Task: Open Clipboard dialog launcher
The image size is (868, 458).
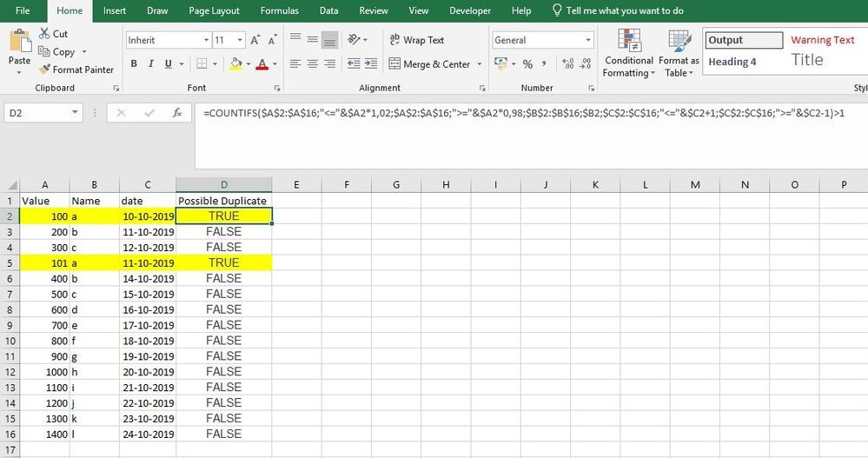Action: click(116, 88)
